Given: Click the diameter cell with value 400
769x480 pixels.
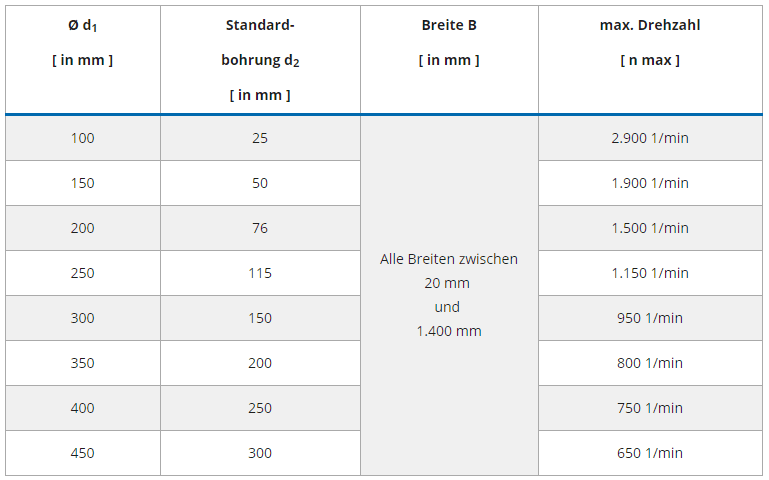Looking at the screenshot, I should tap(83, 408).
